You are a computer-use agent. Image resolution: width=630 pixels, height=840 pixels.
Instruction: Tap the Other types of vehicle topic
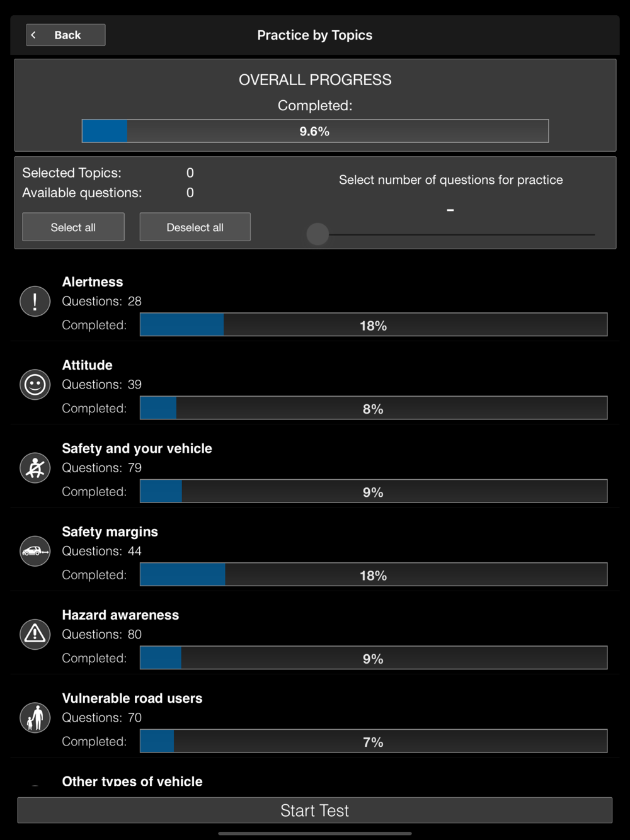132,781
